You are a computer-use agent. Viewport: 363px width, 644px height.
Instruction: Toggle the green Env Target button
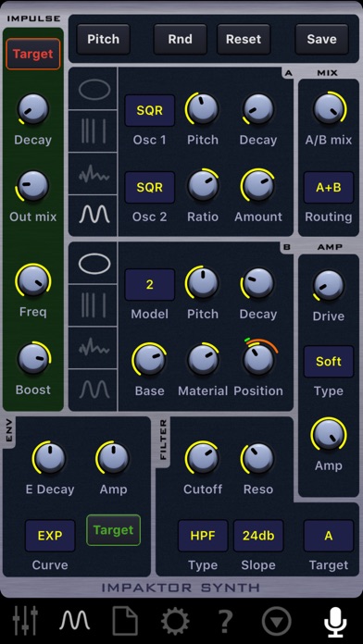pos(114,530)
